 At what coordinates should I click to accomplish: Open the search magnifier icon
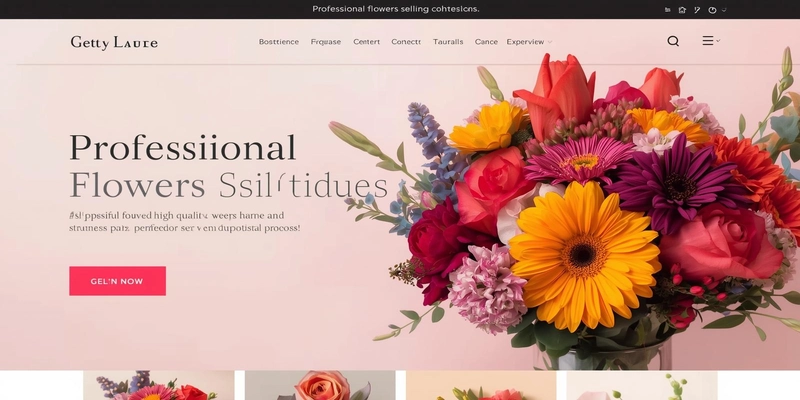point(673,41)
